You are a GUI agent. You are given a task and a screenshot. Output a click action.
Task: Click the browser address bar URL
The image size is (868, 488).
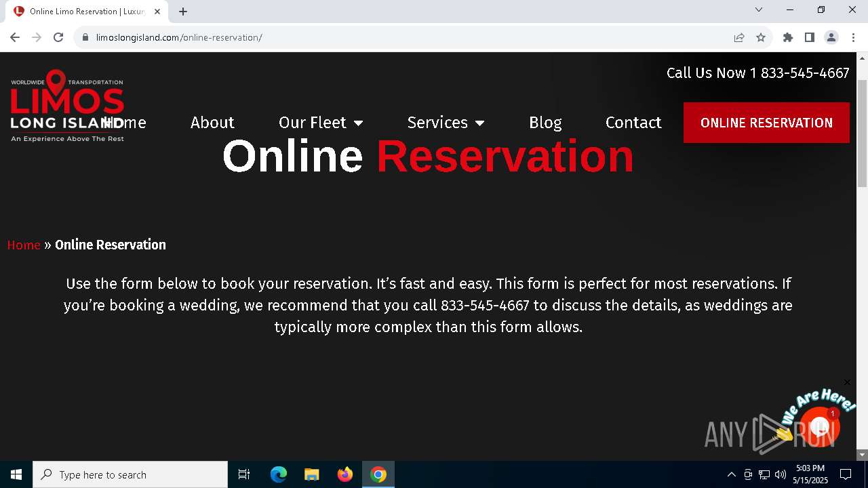(x=179, y=37)
